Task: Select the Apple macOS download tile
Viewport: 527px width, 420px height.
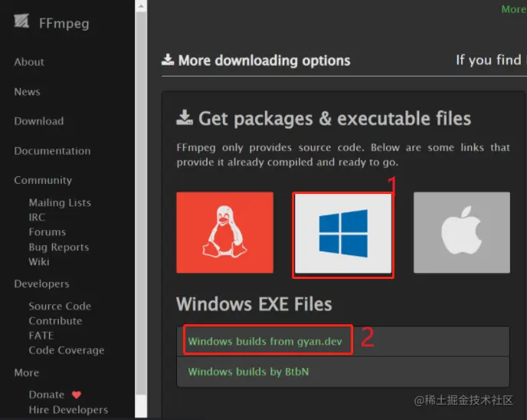Action: 461,232
